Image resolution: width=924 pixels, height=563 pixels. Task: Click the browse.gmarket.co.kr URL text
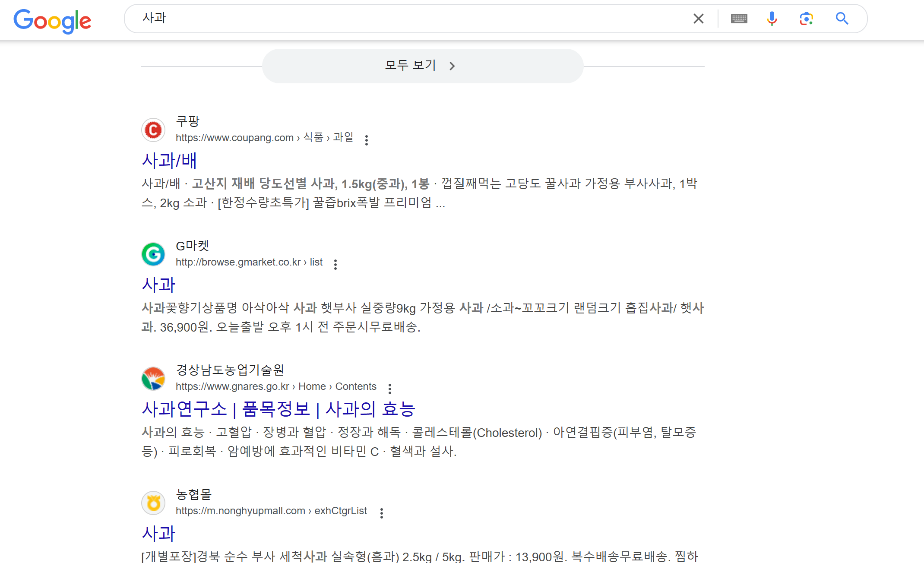[x=249, y=262]
